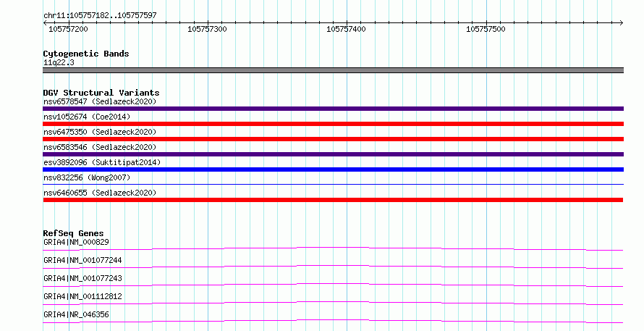Select the Cytogenetic Bands track title
644x331 pixels.
pos(86,54)
